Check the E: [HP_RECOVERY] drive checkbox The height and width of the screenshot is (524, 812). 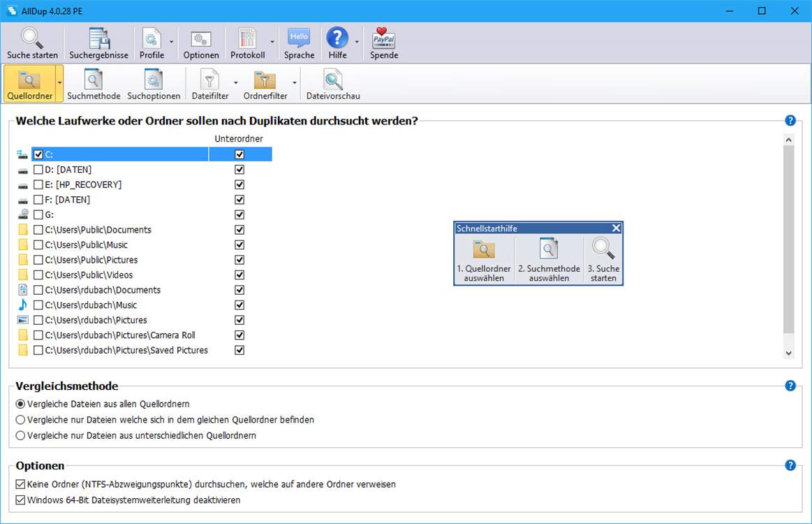[x=38, y=184]
